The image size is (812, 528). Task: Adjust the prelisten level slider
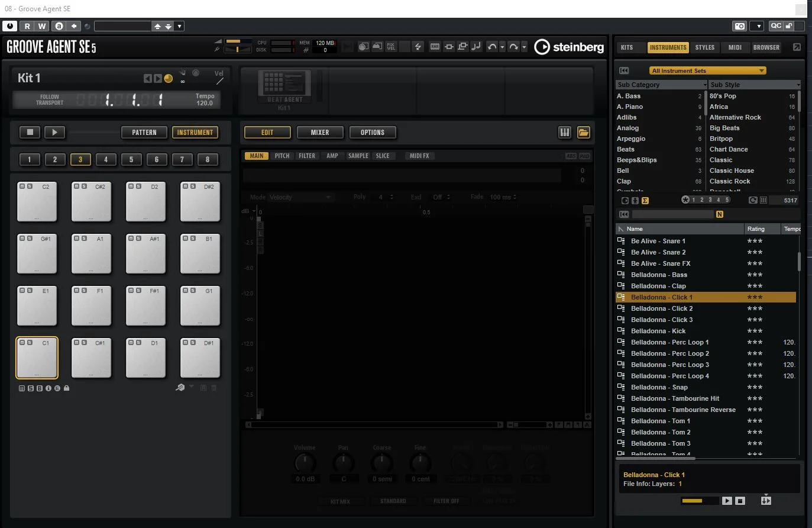pyautogui.click(x=699, y=501)
